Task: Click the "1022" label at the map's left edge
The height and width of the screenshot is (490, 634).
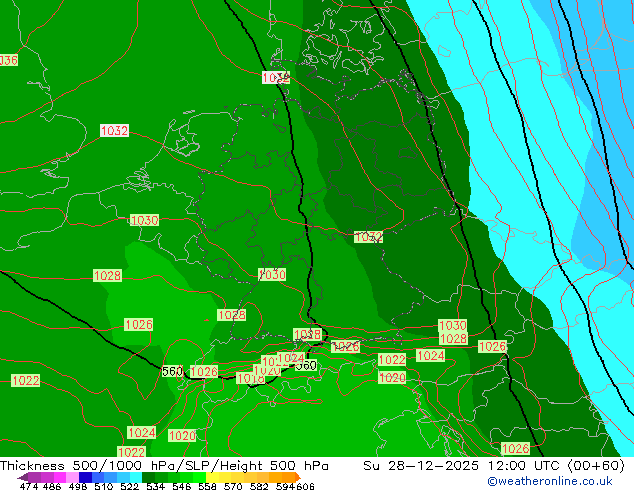Action: pos(26,380)
